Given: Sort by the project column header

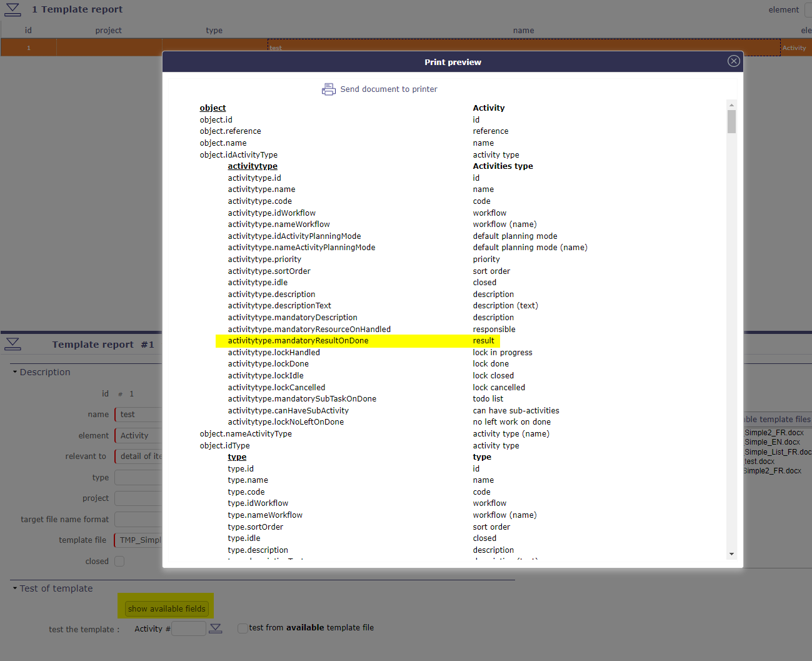Looking at the screenshot, I should click(108, 30).
